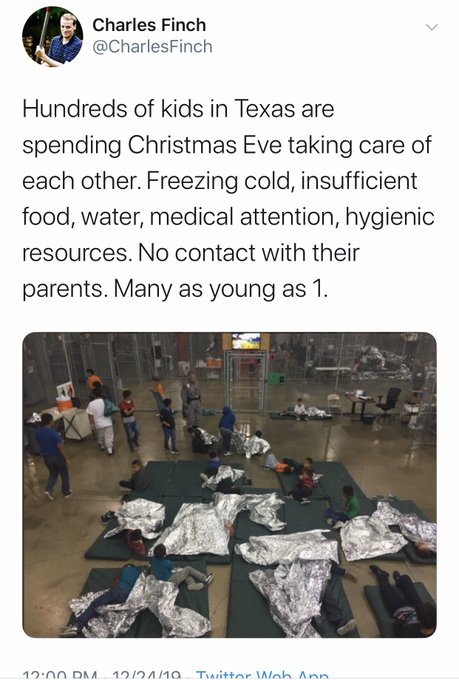
Task: Click the Charles Finch display name
Action: [149, 25]
